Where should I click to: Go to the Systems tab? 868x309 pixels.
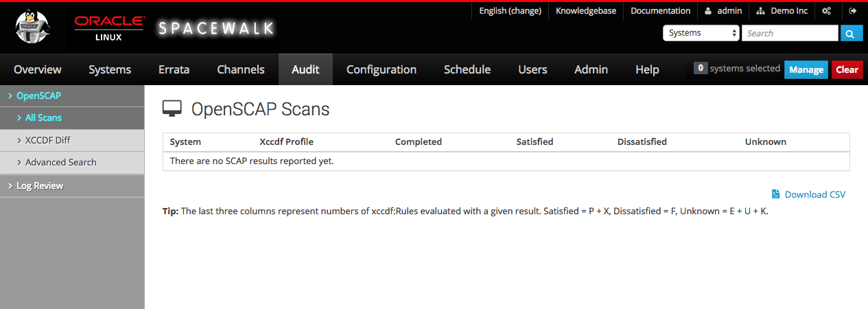pos(110,69)
